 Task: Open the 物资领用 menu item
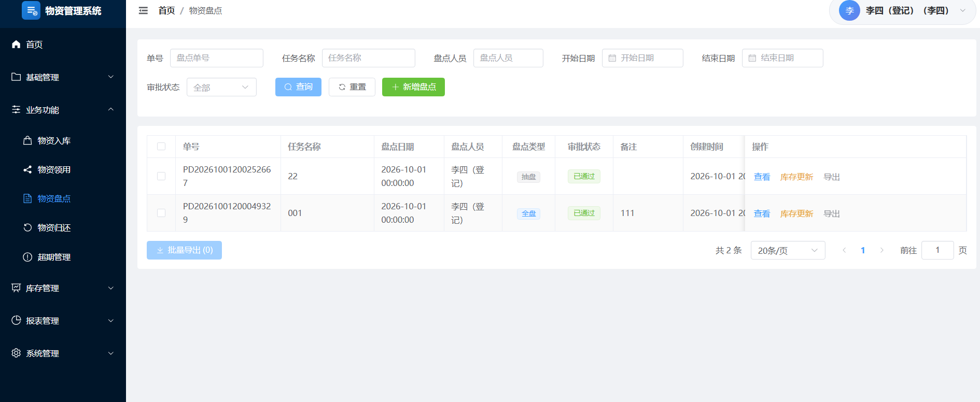click(x=63, y=169)
